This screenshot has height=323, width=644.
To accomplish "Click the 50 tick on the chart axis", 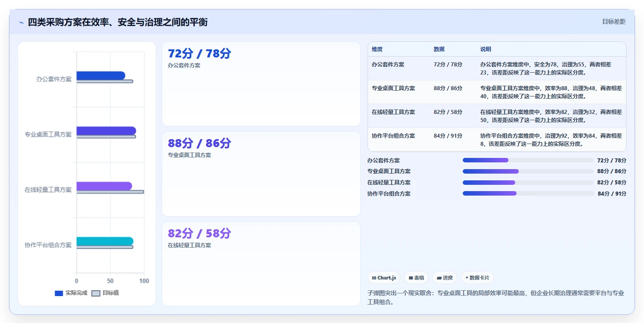I will pos(110,281).
